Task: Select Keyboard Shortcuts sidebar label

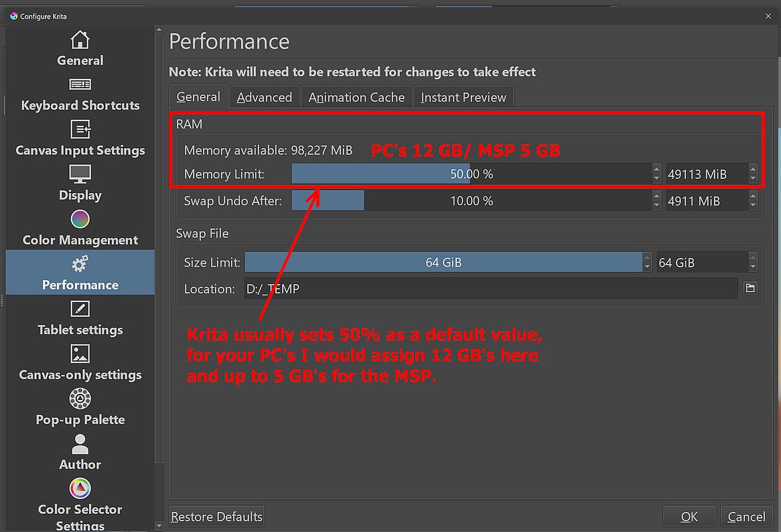Action: (x=80, y=105)
